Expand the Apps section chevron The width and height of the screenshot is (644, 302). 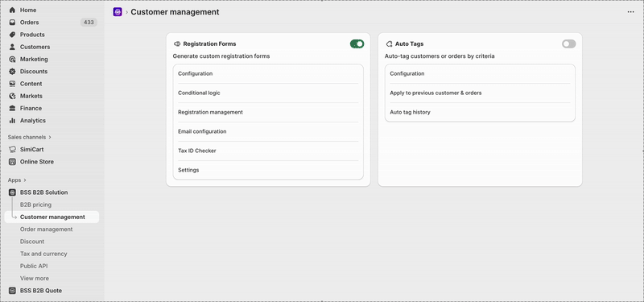[25, 180]
